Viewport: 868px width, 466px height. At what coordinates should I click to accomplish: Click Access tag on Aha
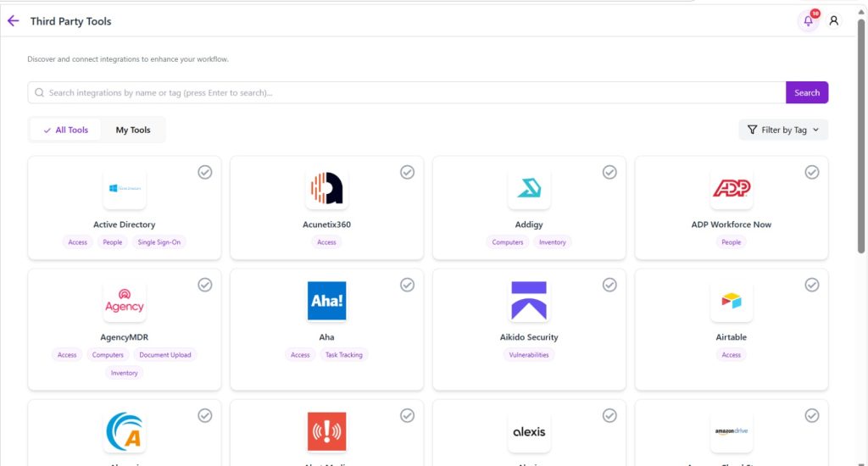point(301,355)
